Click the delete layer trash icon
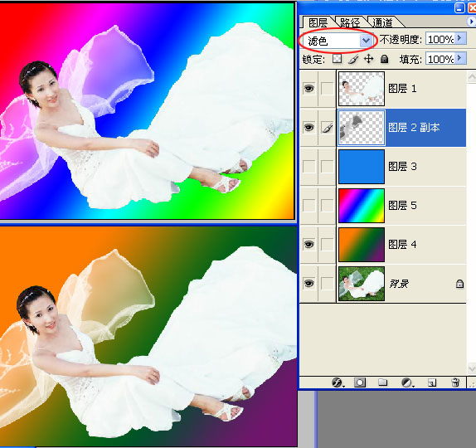This screenshot has height=448, width=476. [455, 382]
